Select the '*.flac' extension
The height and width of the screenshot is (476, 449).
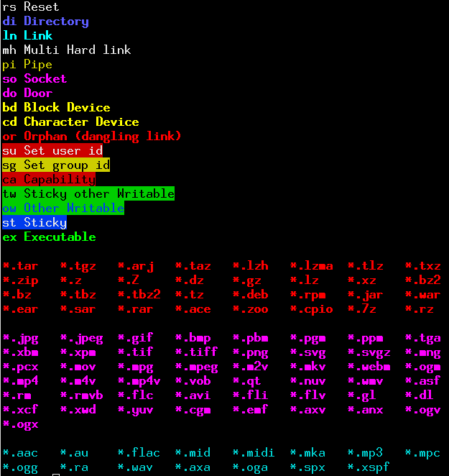click(139, 452)
